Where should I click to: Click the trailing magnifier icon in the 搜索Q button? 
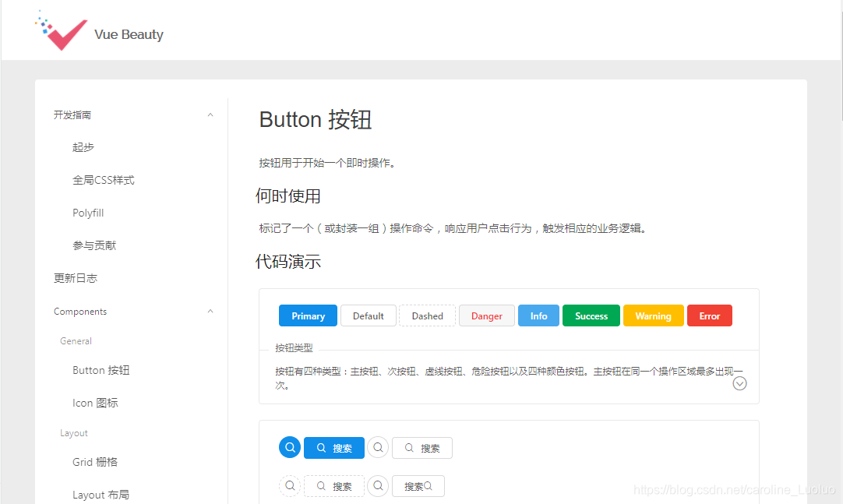tap(428, 485)
